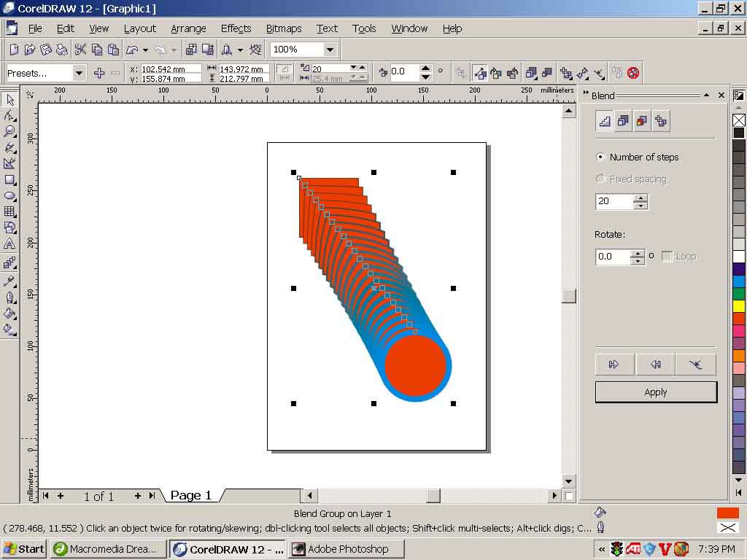Click the Import icon
The width and height of the screenshot is (747, 560).
pyautogui.click(x=191, y=50)
